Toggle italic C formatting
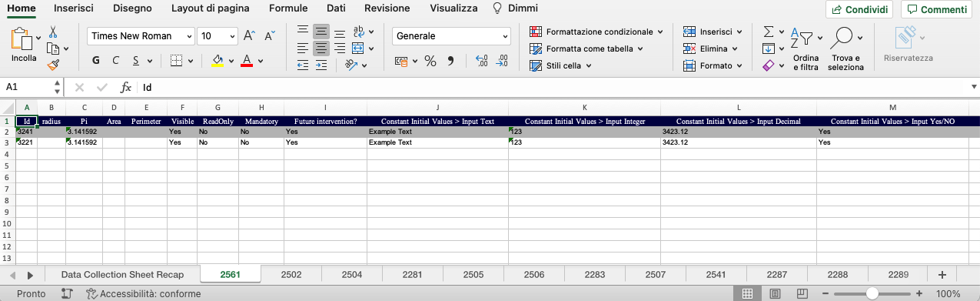Image resolution: width=980 pixels, height=301 pixels. (115, 61)
